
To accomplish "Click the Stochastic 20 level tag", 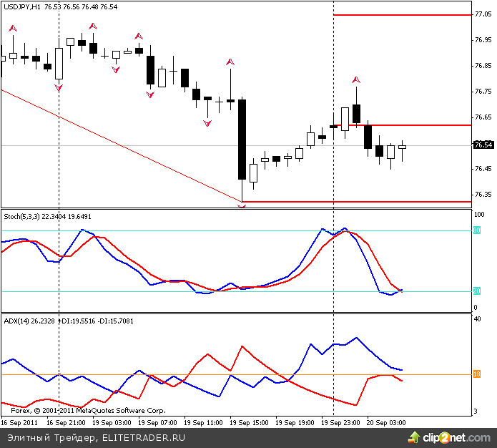I will coord(477,291).
